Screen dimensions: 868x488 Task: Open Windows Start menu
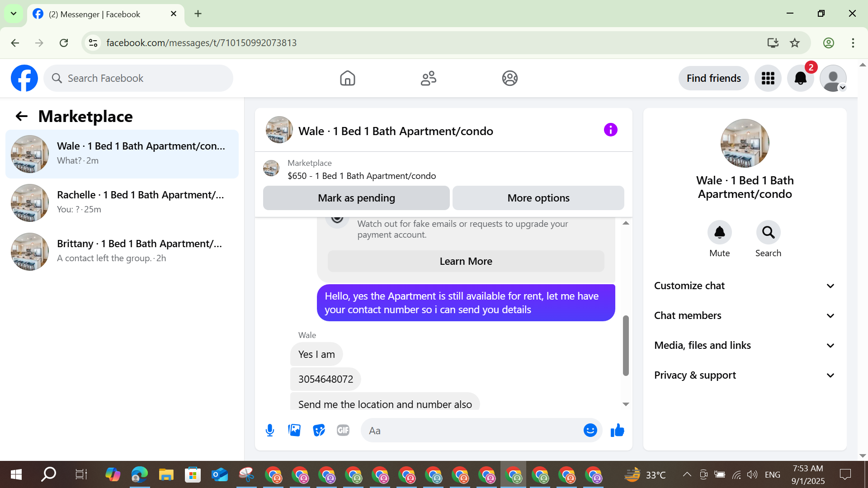coord(16,474)
